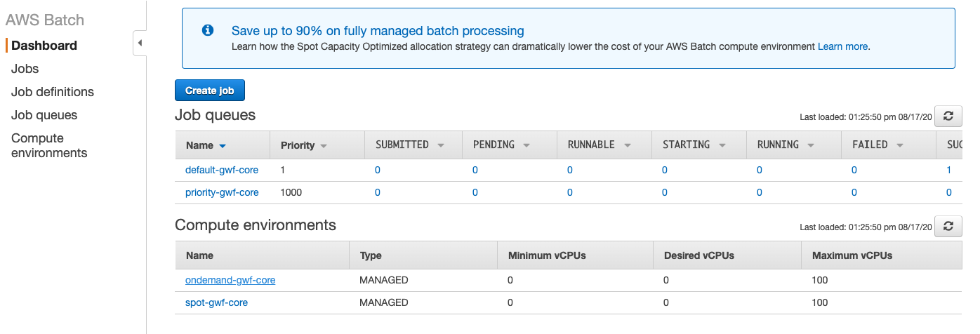Click the Job queues section heading
The height and width of the screenshot is (334, 980).
(x=216, y=114)
